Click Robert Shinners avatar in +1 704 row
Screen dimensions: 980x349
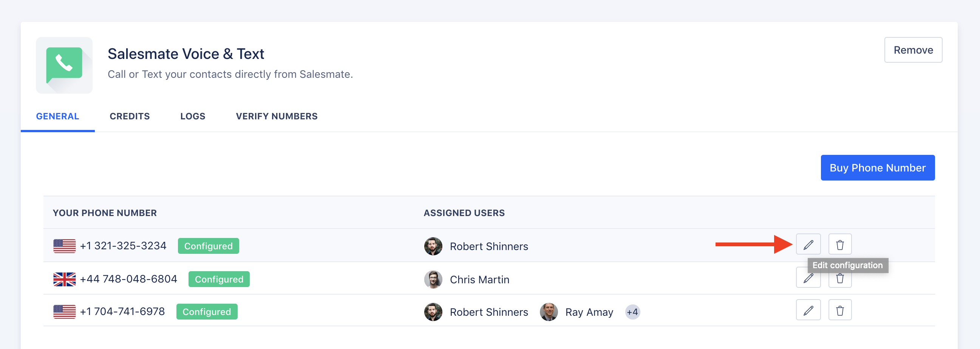[x=433, y=312]
